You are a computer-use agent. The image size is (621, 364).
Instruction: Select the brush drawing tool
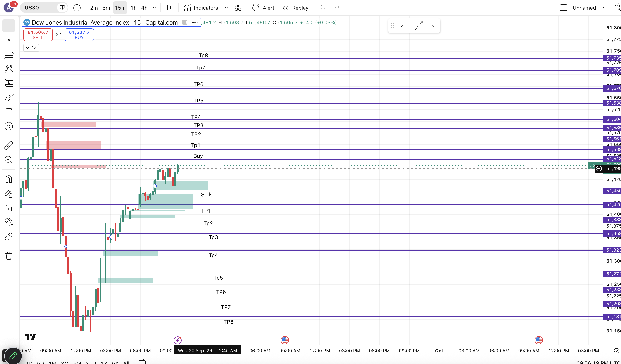9,98
